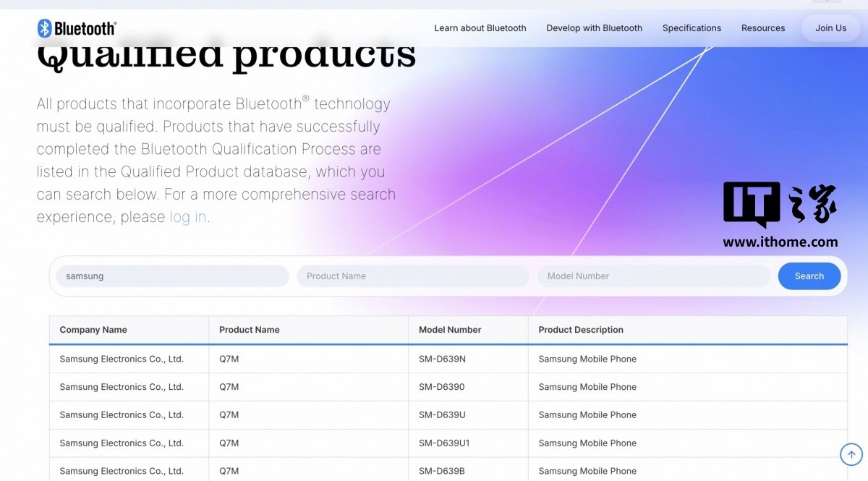Click into the Model Number field
Viewport: 868px width, 481px height.
point(653,276)
